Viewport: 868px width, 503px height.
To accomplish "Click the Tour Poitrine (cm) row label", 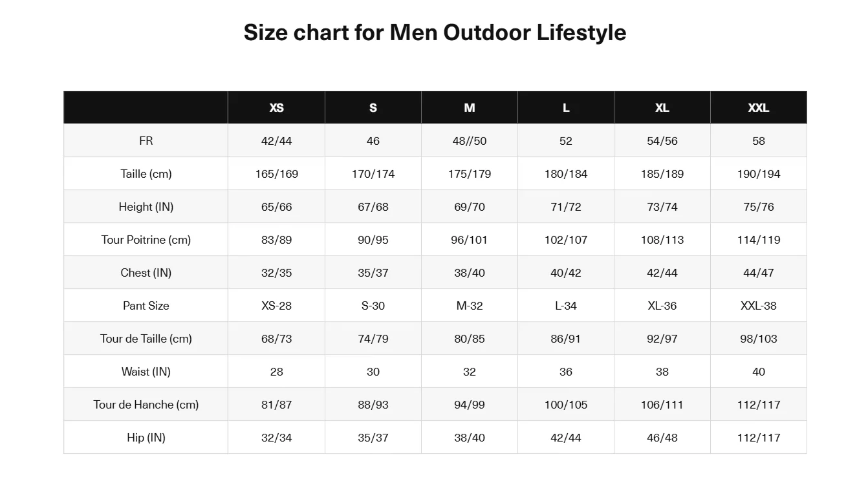I will pyautogui.click(x=146, y=240).
